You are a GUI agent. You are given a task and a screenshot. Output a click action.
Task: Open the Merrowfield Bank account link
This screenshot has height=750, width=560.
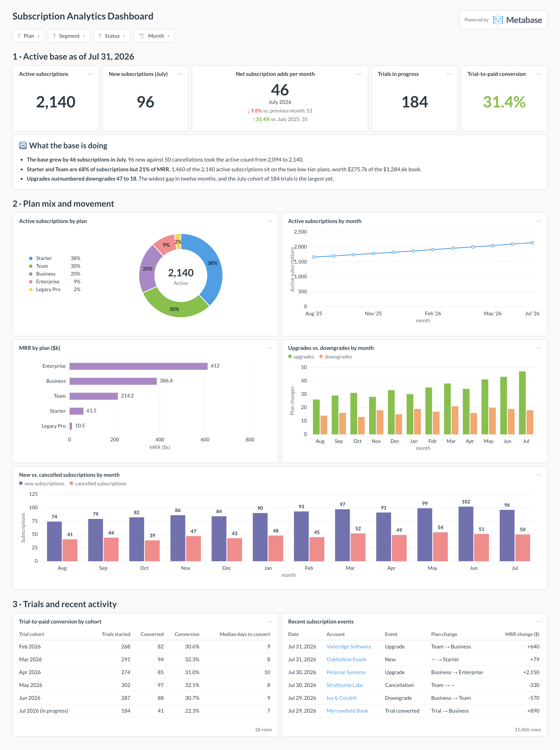coord(347,711)
